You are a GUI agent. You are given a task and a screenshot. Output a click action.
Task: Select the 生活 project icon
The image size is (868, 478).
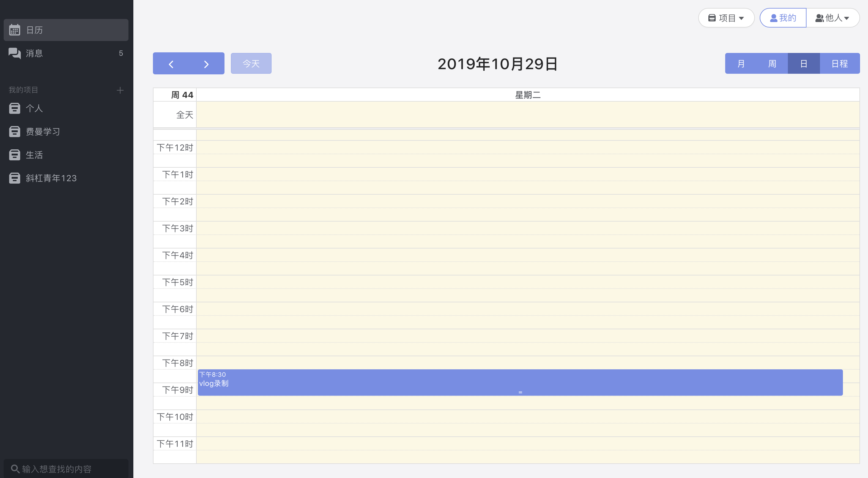click(x=14, y=155)
